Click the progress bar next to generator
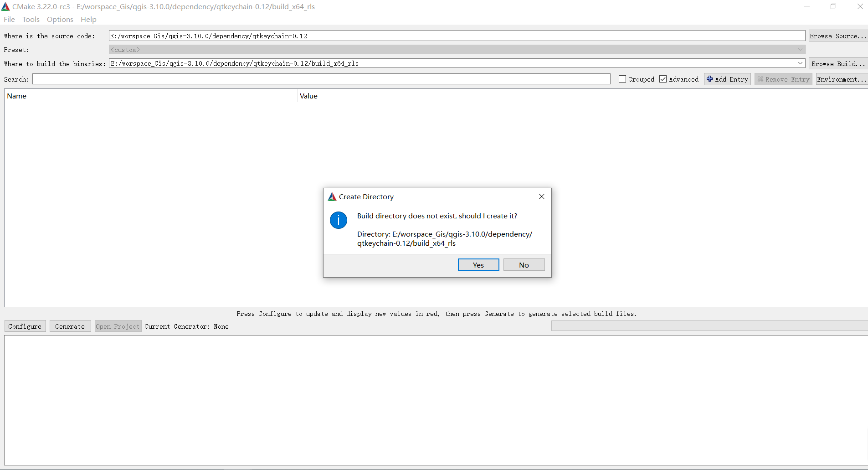The width and height of the screenshot is (868, 470). tap(709, 326)
